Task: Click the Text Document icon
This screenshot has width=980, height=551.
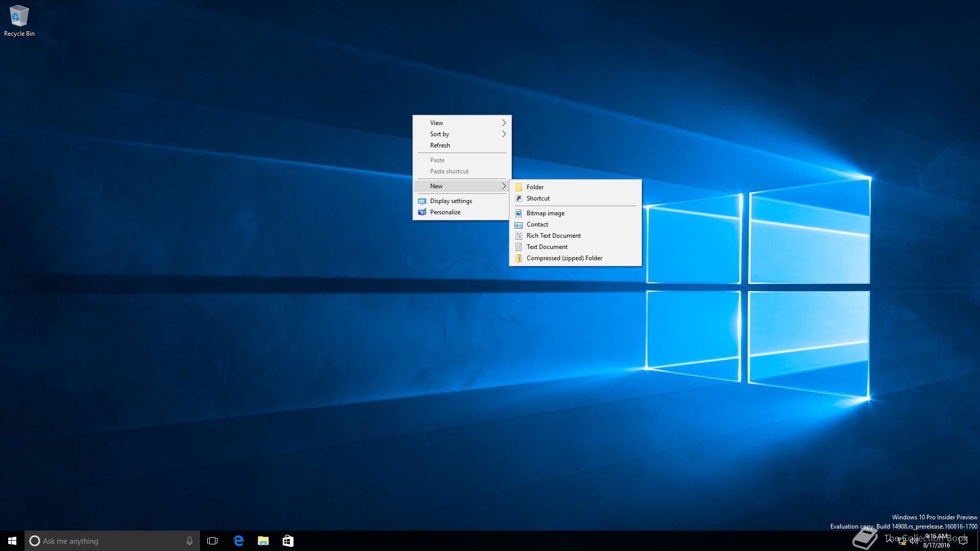Action: click(x=519, y=247)
